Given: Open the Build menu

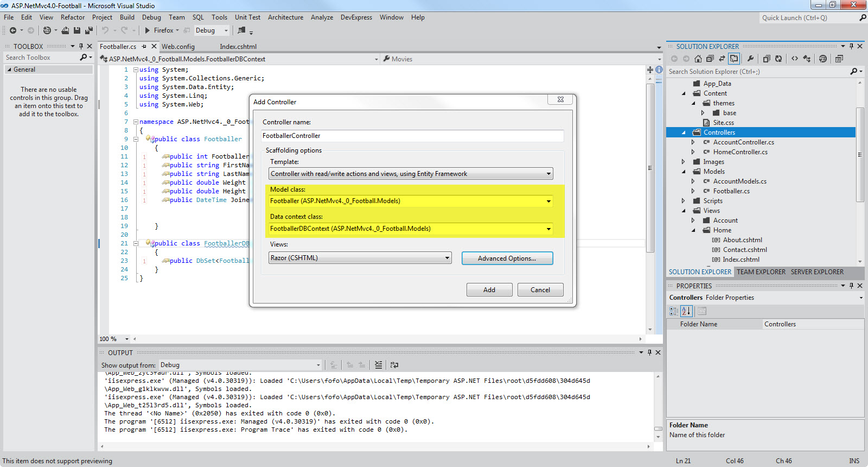Looking at the screenshot, I should (127, 17).
